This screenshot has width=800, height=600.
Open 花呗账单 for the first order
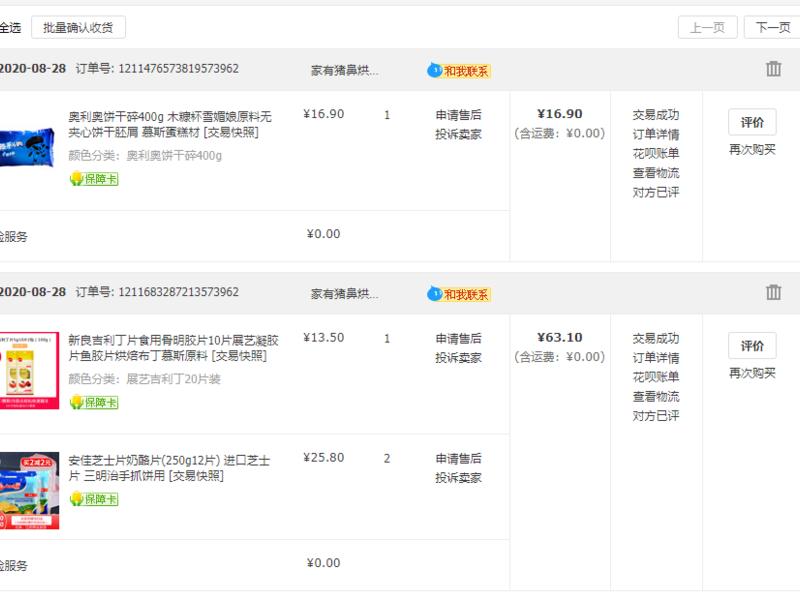click(656, 153)
